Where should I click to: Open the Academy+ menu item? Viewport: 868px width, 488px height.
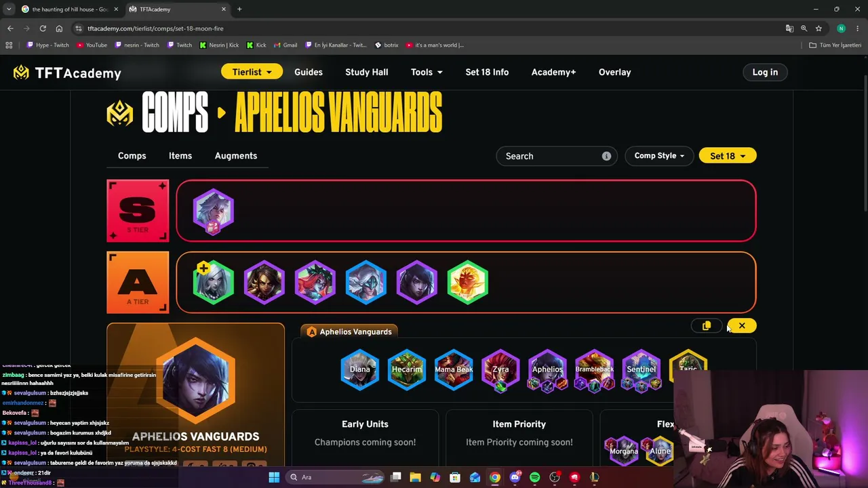[553, 73]
